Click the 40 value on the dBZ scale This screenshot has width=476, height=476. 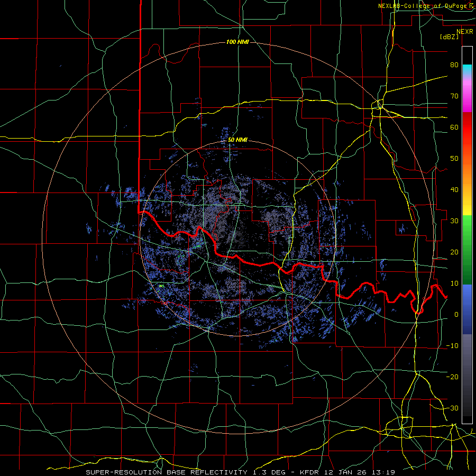(454, 190)
